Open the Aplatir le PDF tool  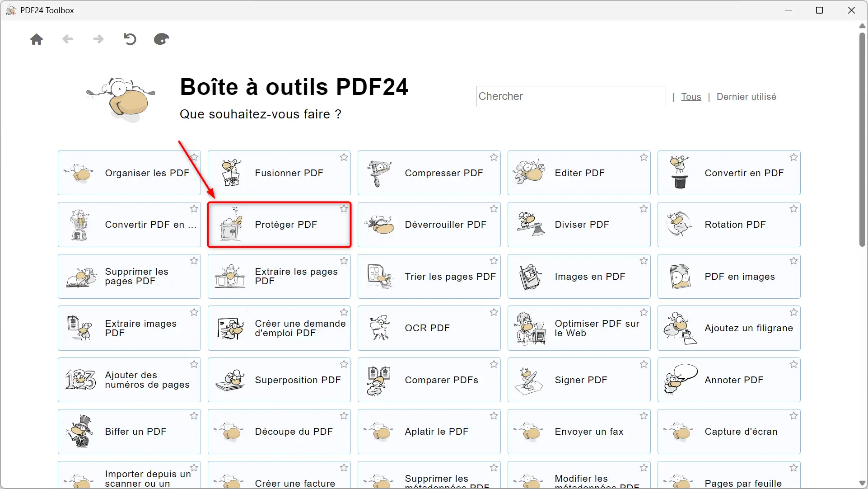429,432
